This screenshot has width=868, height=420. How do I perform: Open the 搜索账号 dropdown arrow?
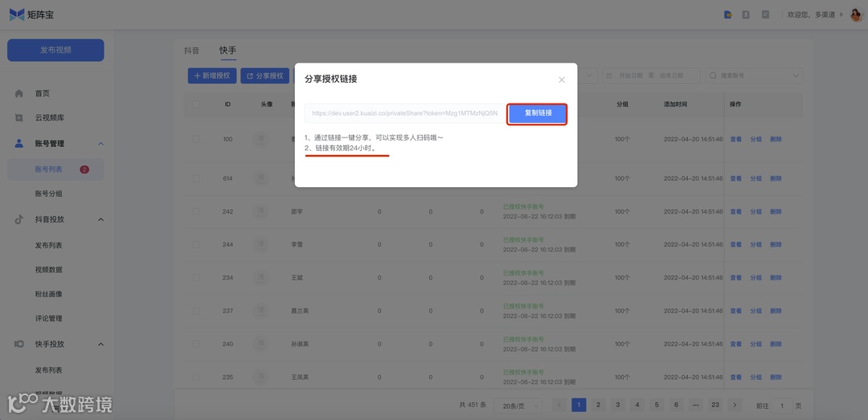pyautogui.click(x=796, y=75)
